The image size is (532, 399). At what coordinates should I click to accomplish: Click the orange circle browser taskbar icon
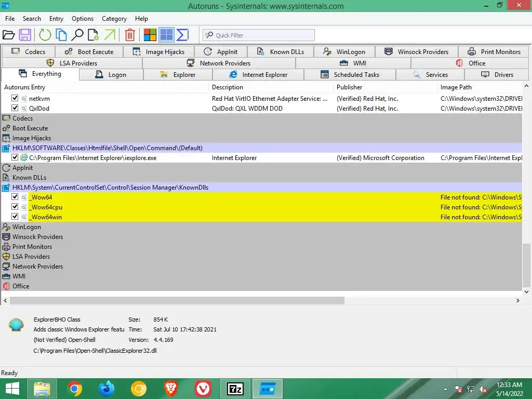pos(139,389)
